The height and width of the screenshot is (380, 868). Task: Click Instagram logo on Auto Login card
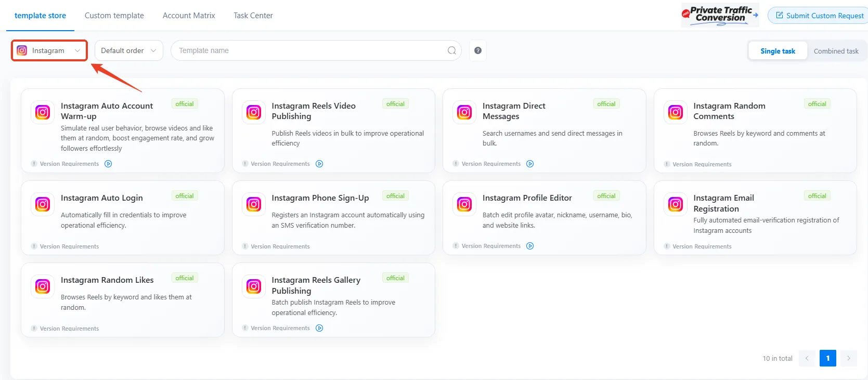point(43,204)
